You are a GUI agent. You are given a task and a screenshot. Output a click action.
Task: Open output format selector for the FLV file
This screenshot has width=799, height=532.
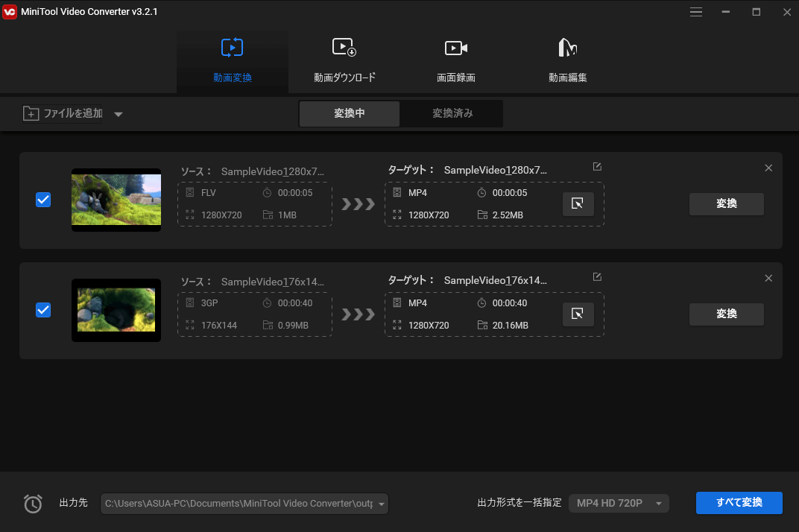[x=578, y=203]
